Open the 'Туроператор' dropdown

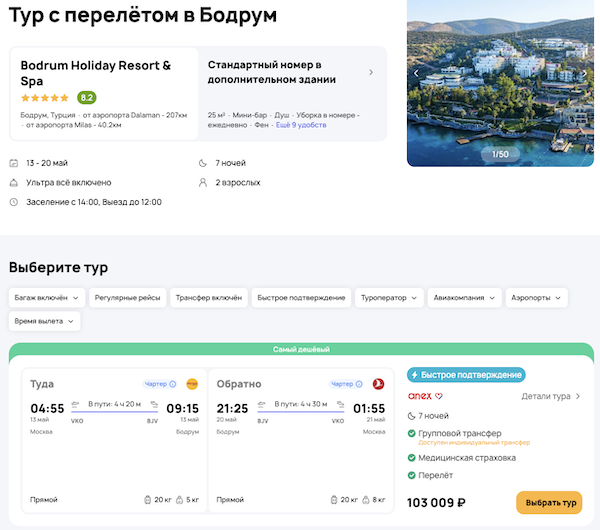click(390, 297)
